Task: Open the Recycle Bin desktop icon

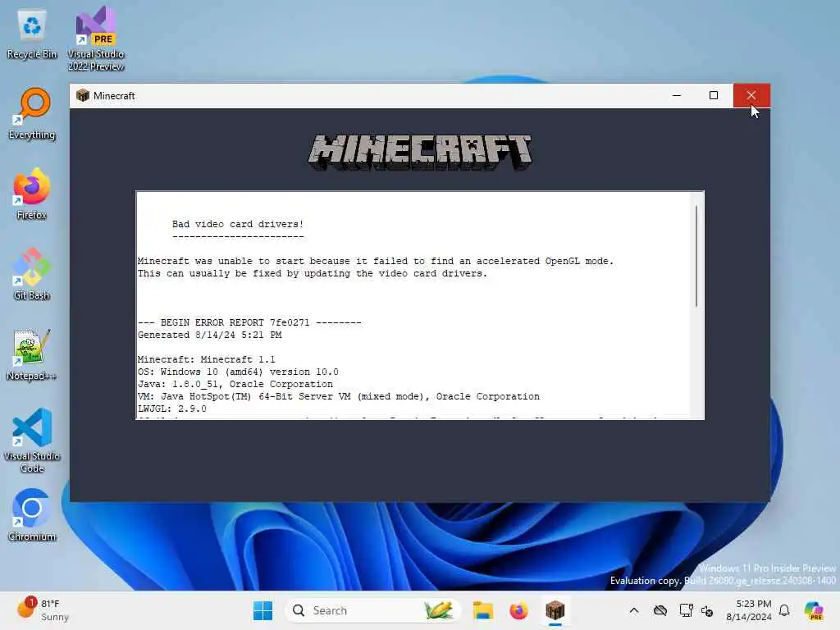Action: point(32,34)
